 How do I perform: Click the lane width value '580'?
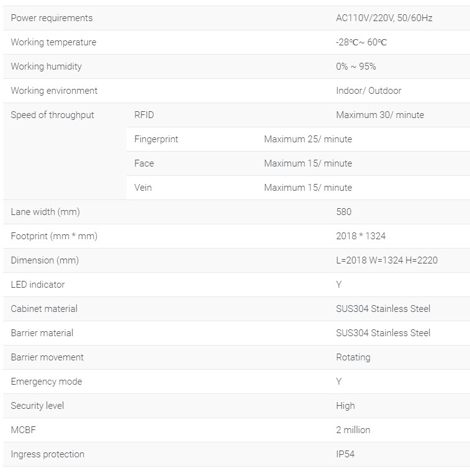[x=343, y=212]
